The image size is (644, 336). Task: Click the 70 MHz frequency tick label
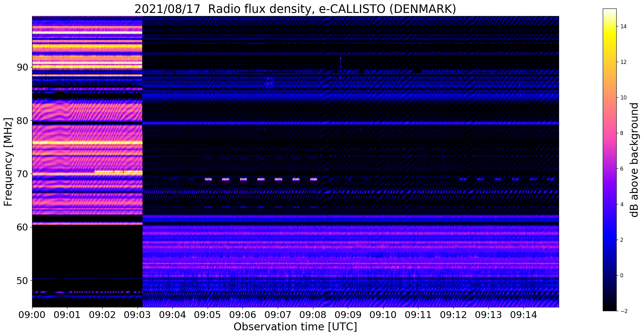23,174
